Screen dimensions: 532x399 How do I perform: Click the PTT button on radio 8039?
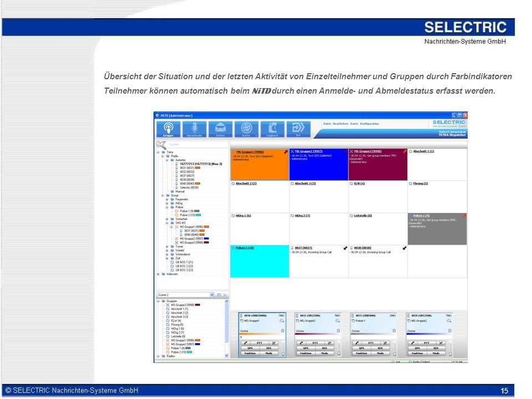(427, 343)
